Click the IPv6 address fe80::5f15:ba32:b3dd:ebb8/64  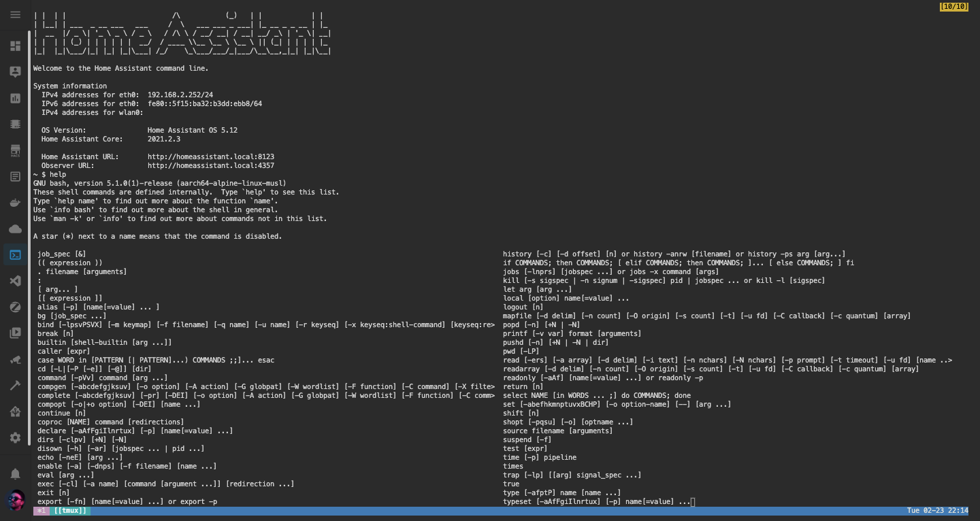pyautogui.click(x=205, y=104)
